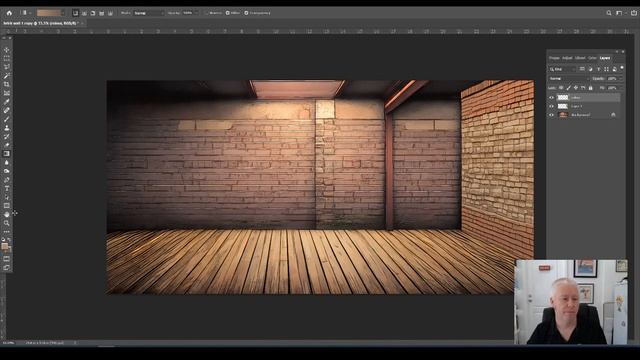
Task: Select the Eyedropper tool
Action: (x=7, y=102)
